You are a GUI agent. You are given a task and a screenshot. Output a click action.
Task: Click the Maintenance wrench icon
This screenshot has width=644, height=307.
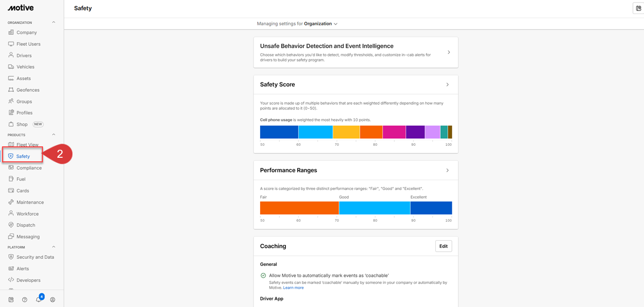coord(11,202)
